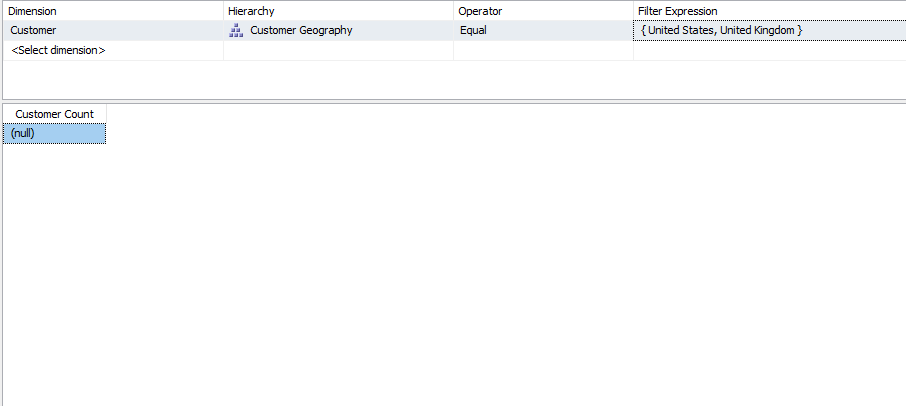Open the United States, United Kingdom filter expression
Screen dimensions: 906x406
click(722, 31)
